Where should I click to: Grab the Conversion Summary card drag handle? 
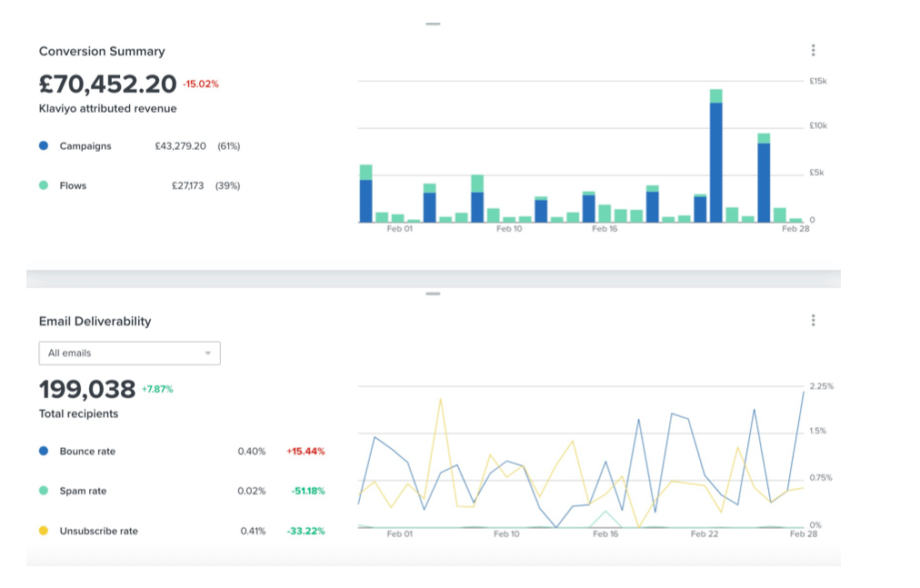click(x=433, y=24)
